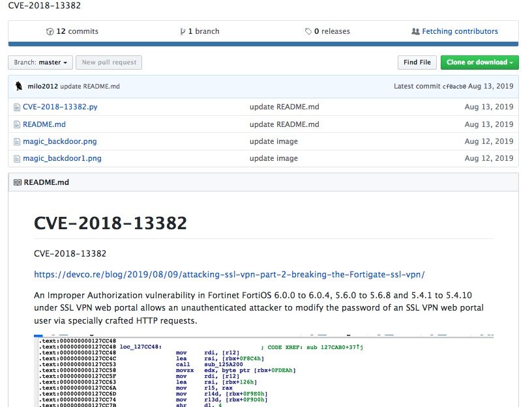Image resolution: width=532 pixels, height=407 pixels.
Task: Open commit message for README.md file row
Action: (x=284, y=124)
